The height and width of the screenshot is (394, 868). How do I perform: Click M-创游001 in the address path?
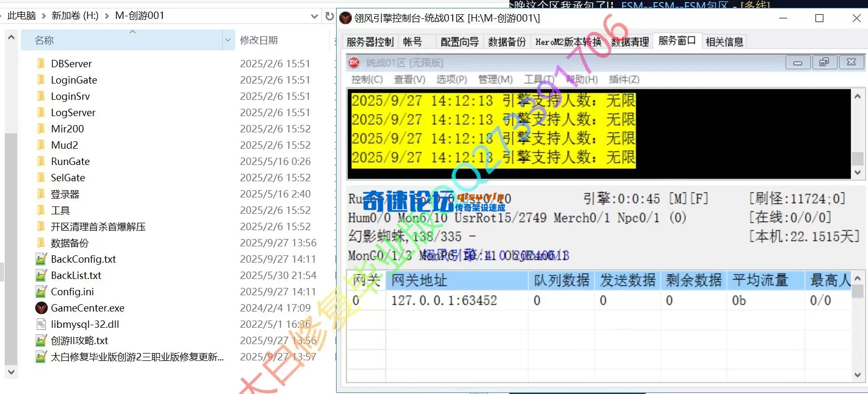click(x=140, y=16)
